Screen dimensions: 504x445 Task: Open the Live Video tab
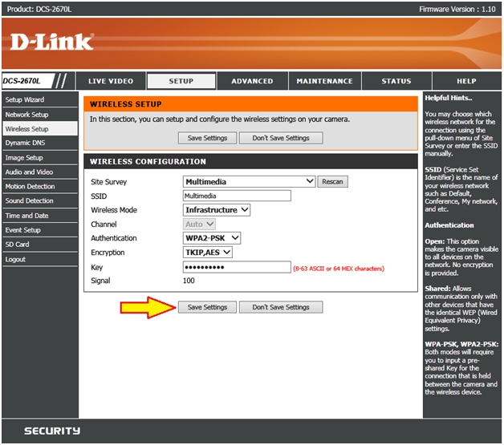(x=111, y=81)
